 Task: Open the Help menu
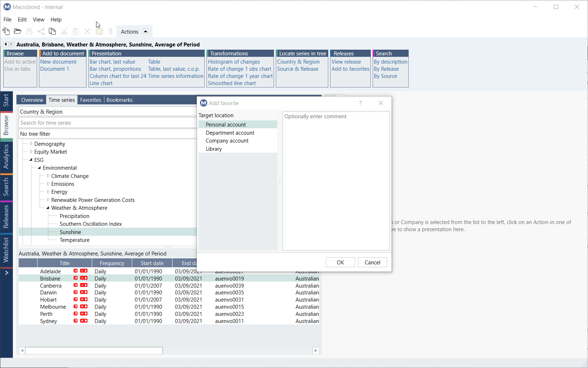click(x=56, y=20)
